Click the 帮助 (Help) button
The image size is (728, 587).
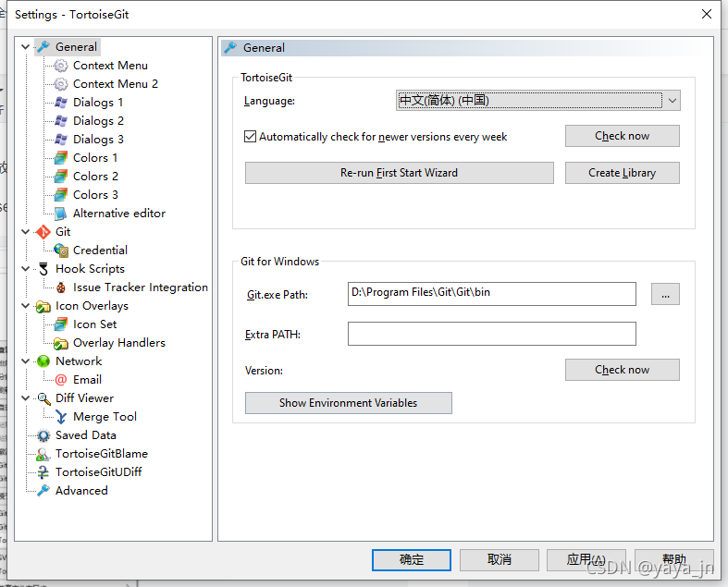point(674,560)
